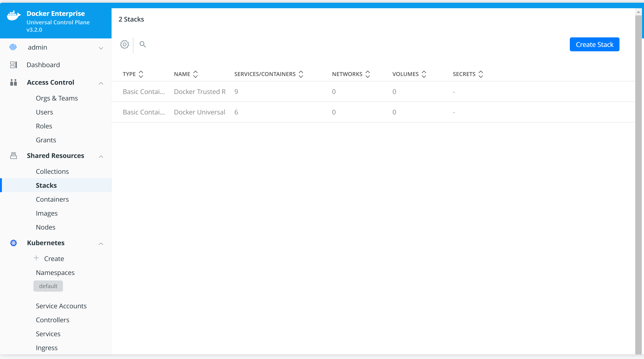Open the Docker Trusted R stack row

(x=200, y=91)
